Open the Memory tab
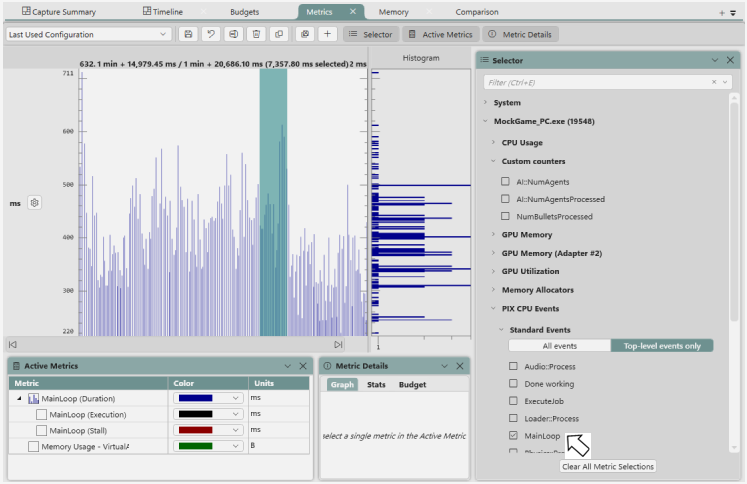This screenshot has height=484, width=747. pyautogui.click(x=394, y=12)
